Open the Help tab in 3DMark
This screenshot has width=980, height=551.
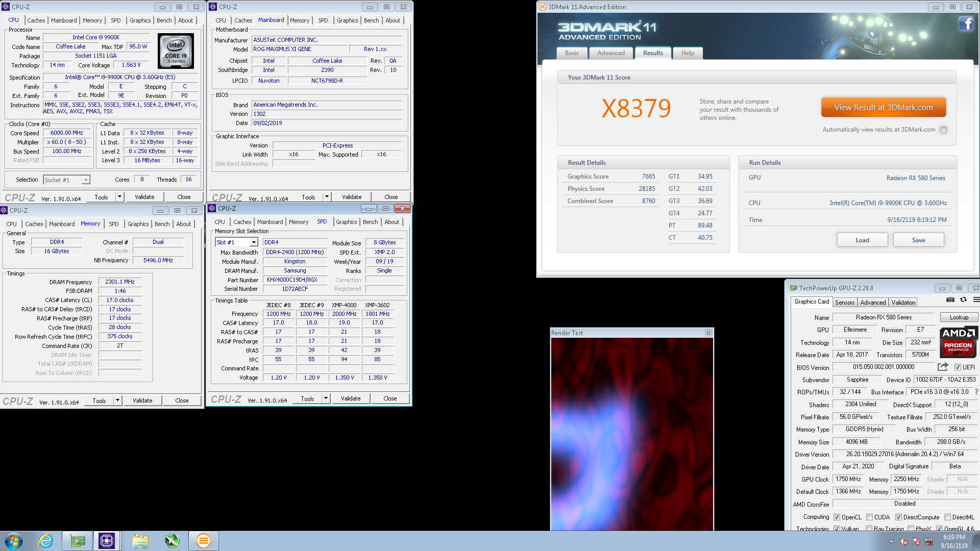[688, 53]
